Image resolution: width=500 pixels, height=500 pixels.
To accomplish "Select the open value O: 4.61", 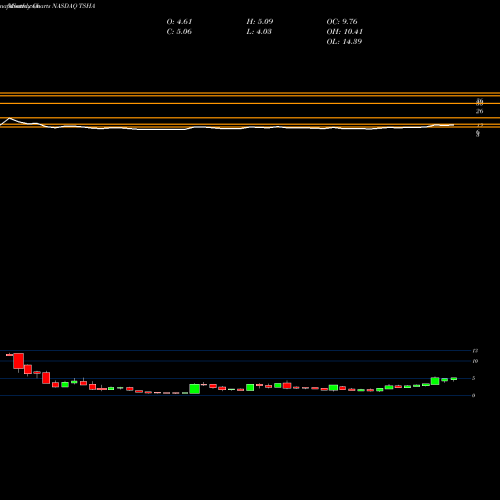I will coord(179,21).
